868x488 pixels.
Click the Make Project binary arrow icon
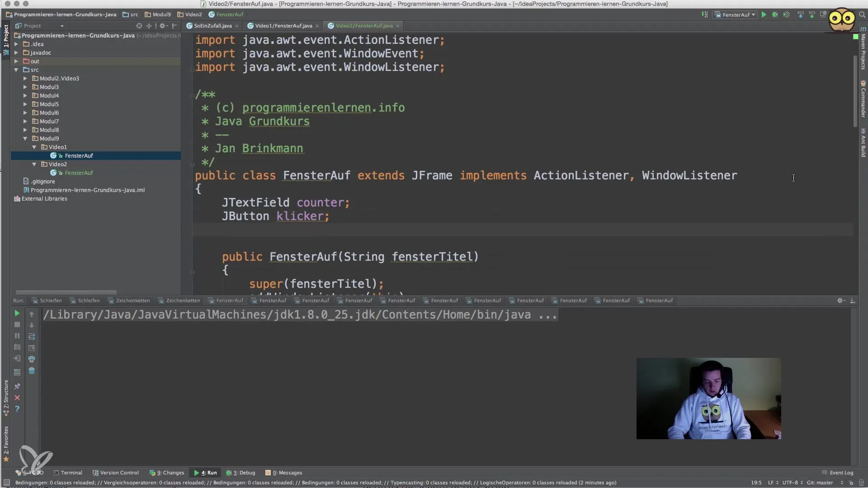[x=705, y=15]
